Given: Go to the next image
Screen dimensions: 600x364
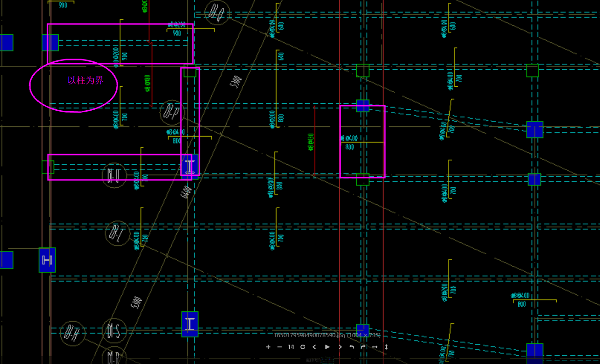Looking at the screenshot, I should (x=340, y=347).
